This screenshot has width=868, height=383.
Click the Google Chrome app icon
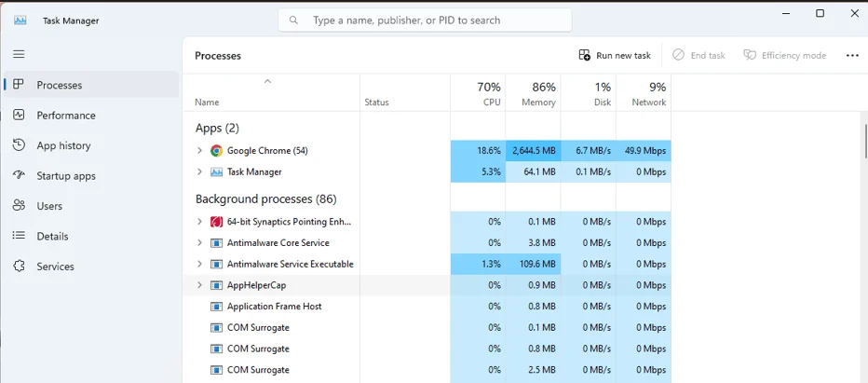pos(216,151)
